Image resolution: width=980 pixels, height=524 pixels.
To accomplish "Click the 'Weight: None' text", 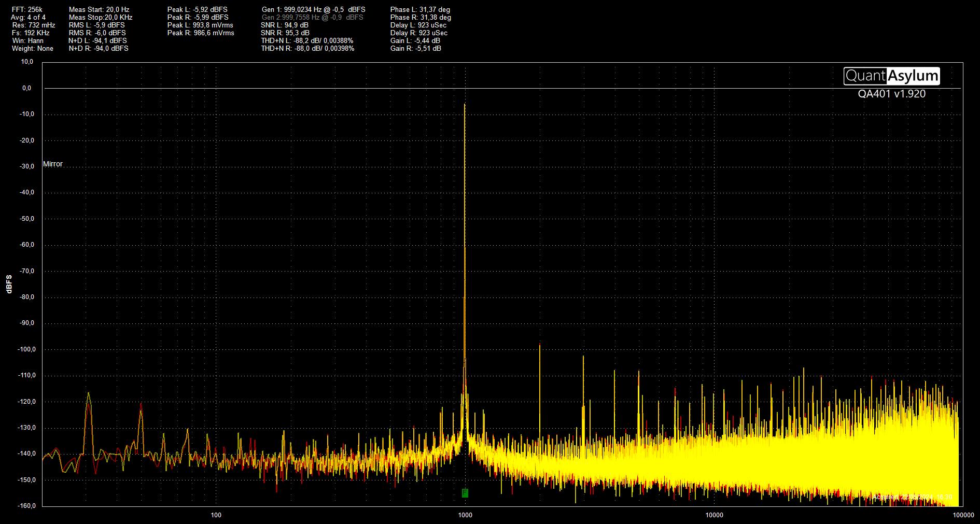I will pos(33,48).
